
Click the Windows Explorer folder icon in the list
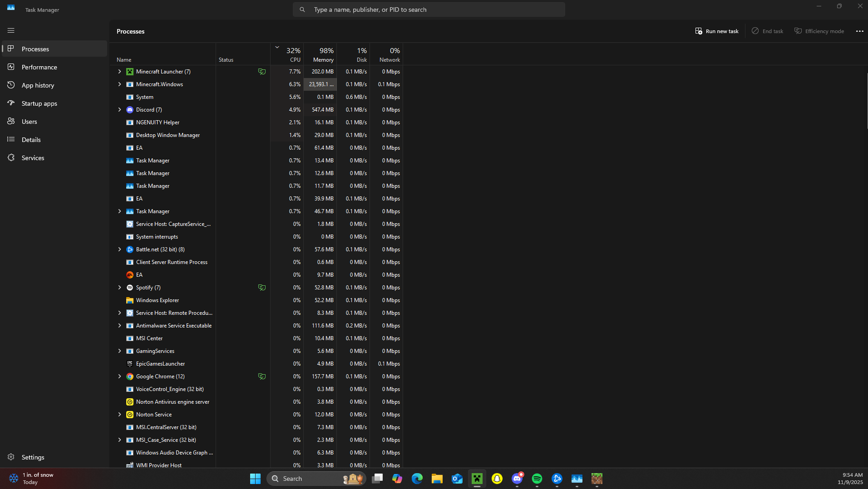point(130,300)
